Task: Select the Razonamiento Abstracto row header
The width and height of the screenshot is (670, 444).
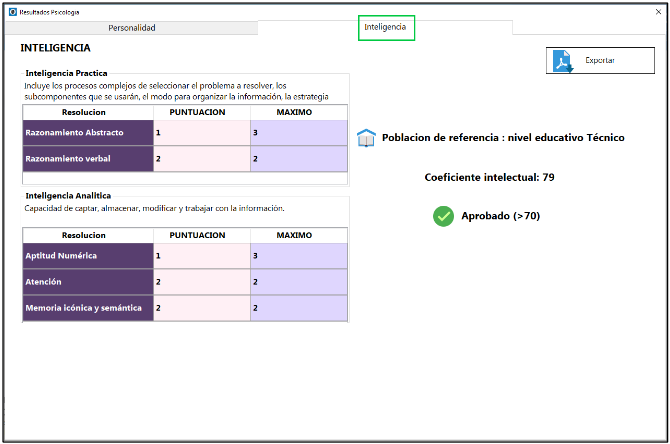Action: pyautogui.click(x=88, y=132)
